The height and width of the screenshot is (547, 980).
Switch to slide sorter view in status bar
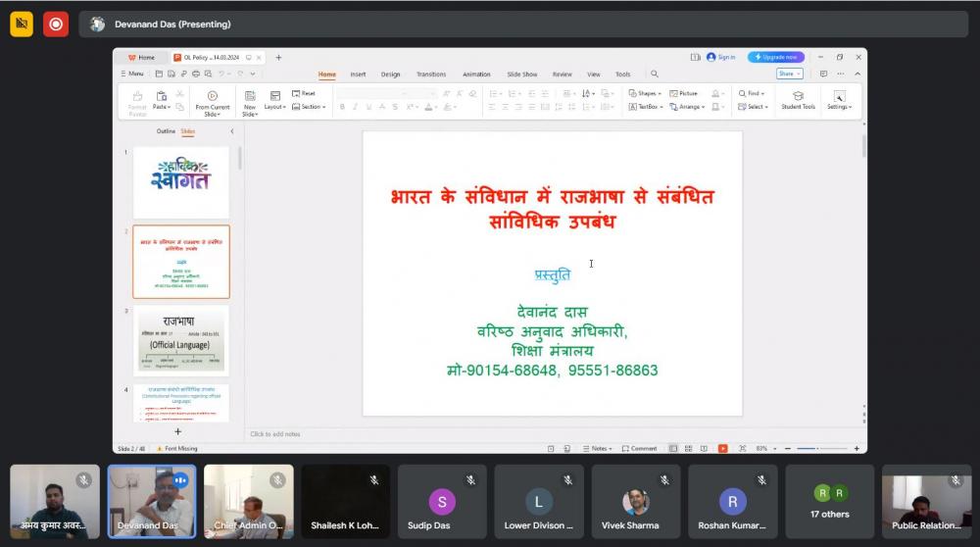(689, 448)
